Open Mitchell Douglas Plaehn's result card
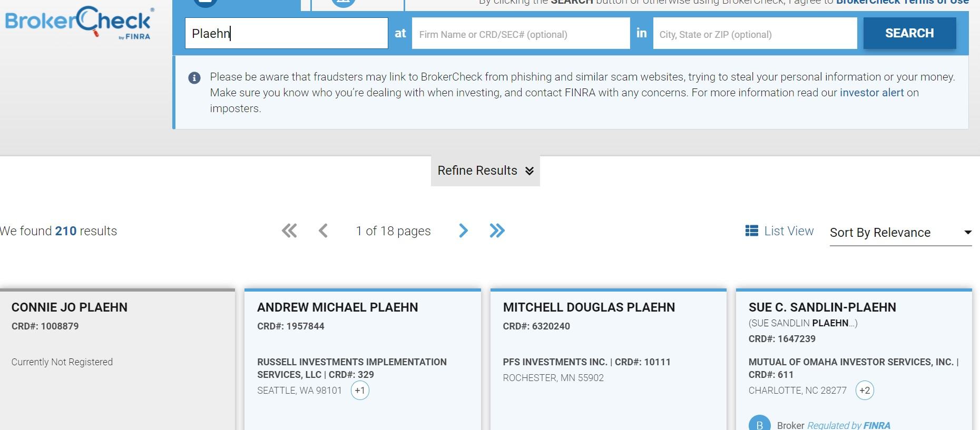The image size is (980, 430). point(608,359)
